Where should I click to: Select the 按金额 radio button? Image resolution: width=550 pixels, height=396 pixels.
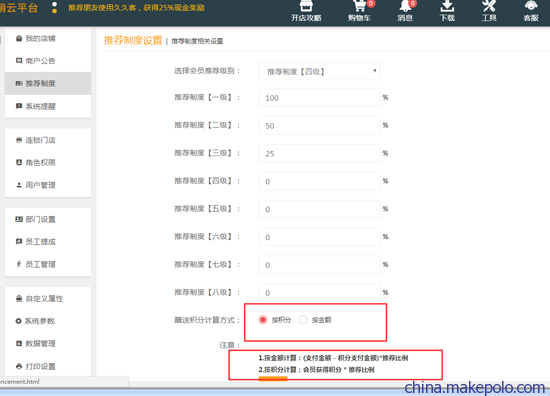coord(303,320)
